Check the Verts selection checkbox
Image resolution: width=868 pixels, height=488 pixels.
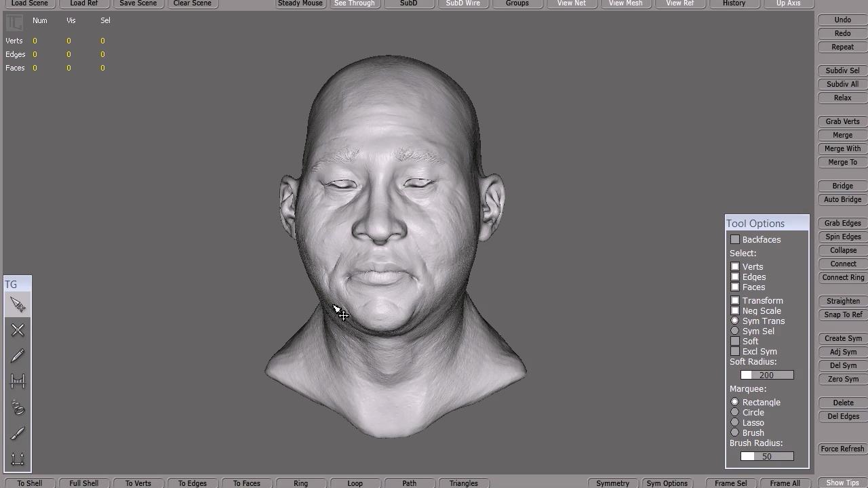[735, 267]
